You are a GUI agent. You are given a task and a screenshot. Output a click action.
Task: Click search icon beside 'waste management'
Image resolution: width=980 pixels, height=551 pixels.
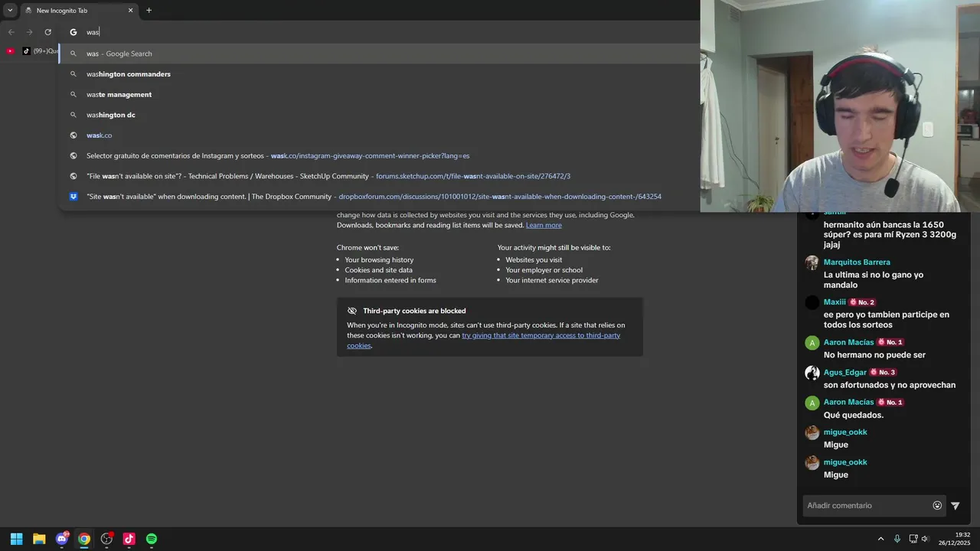pyautogui.click(x=73, y=94)
